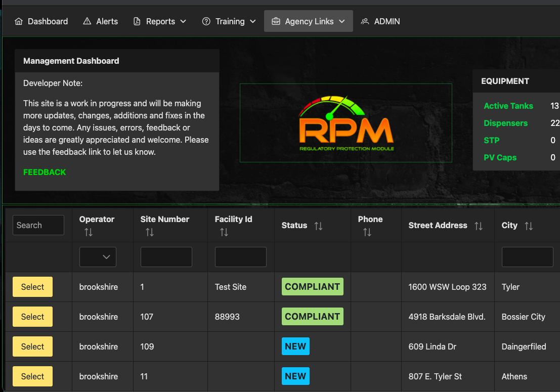Image resolution: width=560 pixels, height=392 pixels.
Task: Expand the Training menu
Action: 229,21
